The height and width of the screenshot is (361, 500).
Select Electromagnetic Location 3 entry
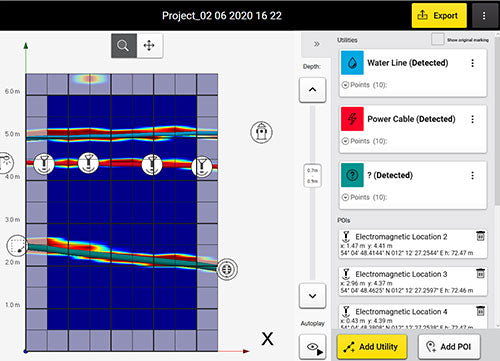click(412, 281)
